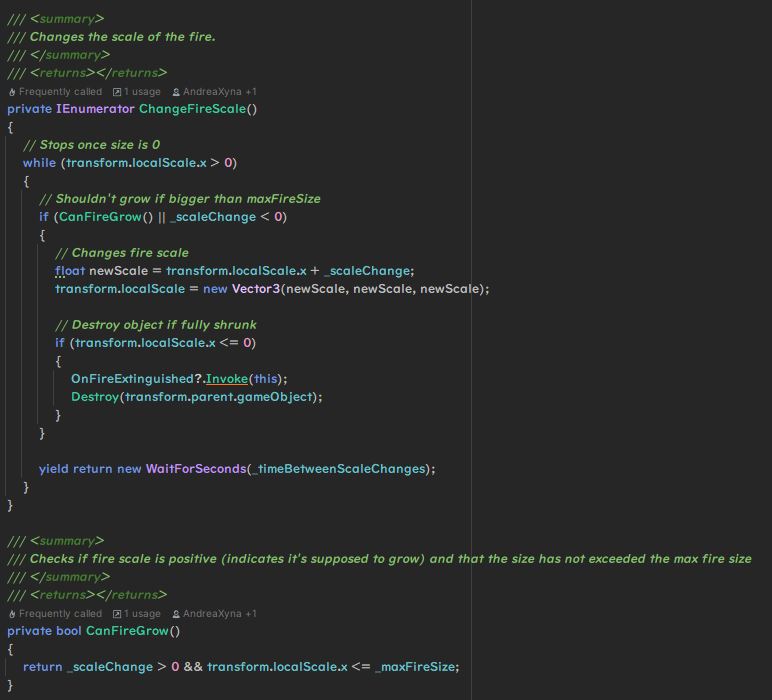Open "AndreaXyna +1" author hint above CanFireGrow
The width and height of the screenshot is (772, 700).
[x=220, y=613]
